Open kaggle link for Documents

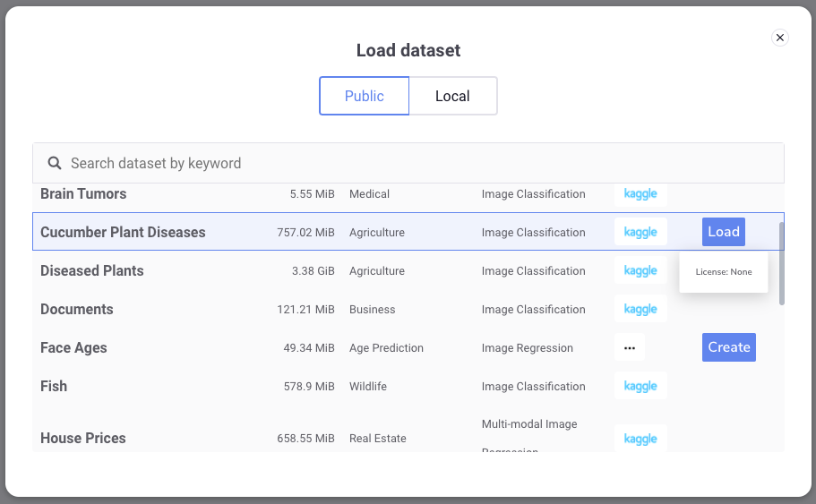pyautogui.click(x=640, y=309)
